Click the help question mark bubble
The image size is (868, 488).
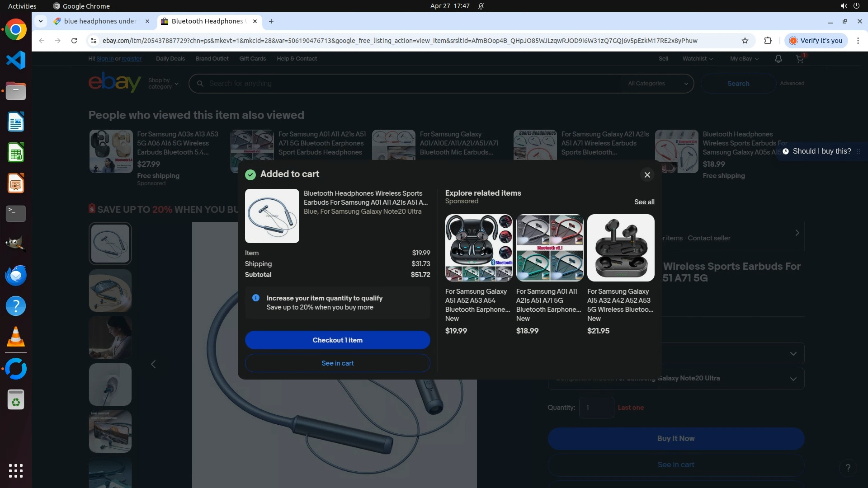[848, 468]
